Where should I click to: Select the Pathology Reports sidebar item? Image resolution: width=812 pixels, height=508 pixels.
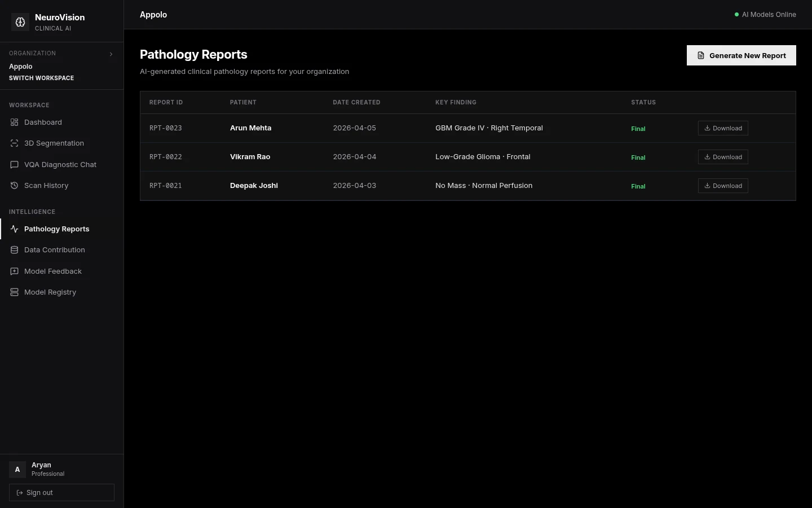pyautogui.click(x=62, y=229)
